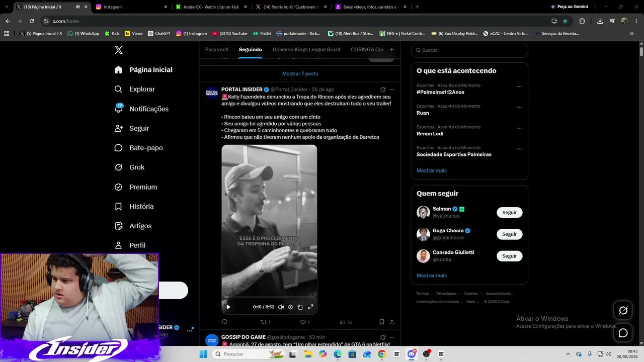This screenshot has width=644, height=362.
Task: Click the Windows taskbar search box
Action: 249,354
